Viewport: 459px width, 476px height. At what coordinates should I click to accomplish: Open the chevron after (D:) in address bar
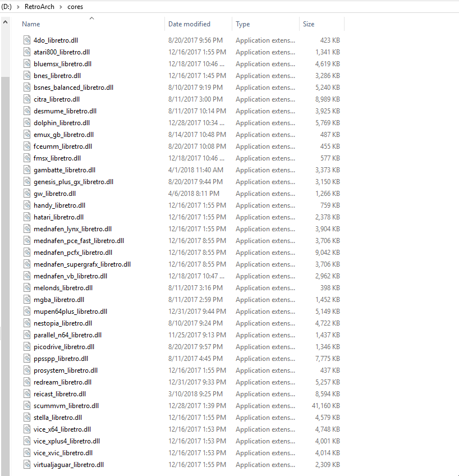(18, 7)
